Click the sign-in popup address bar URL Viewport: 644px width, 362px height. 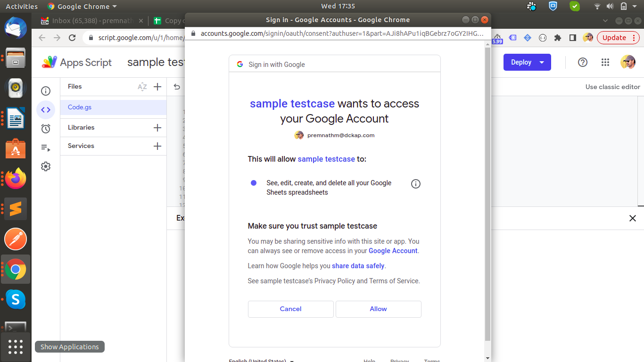[x=342, y=33]
